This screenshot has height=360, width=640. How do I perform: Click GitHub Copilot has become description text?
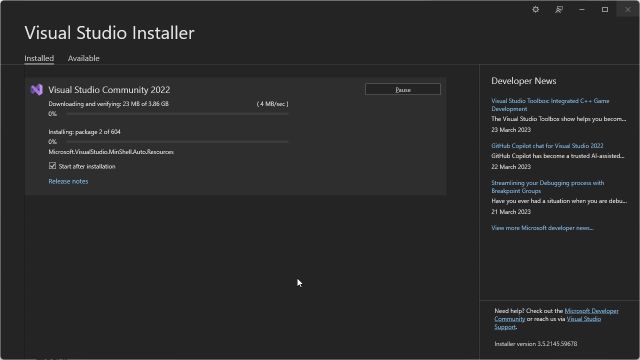click(558, 156)
